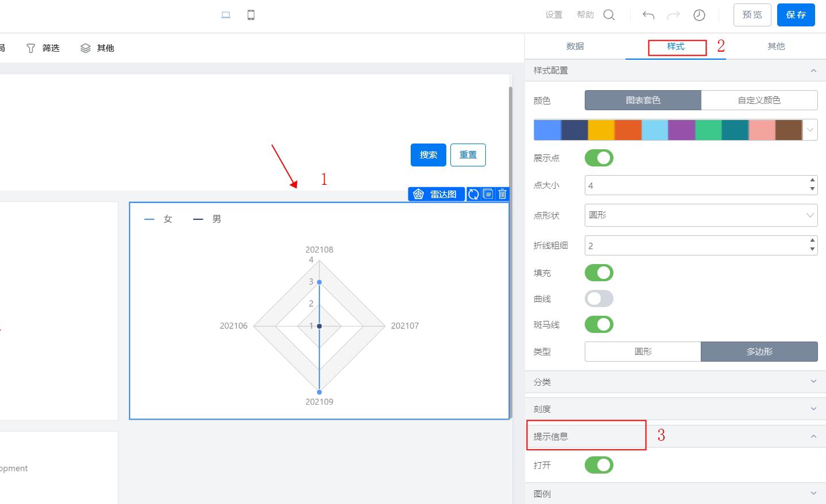The height and width of the screenshot is (504, 826).
Task: Switch to mobile device view icon
Action: pos(251,15)
